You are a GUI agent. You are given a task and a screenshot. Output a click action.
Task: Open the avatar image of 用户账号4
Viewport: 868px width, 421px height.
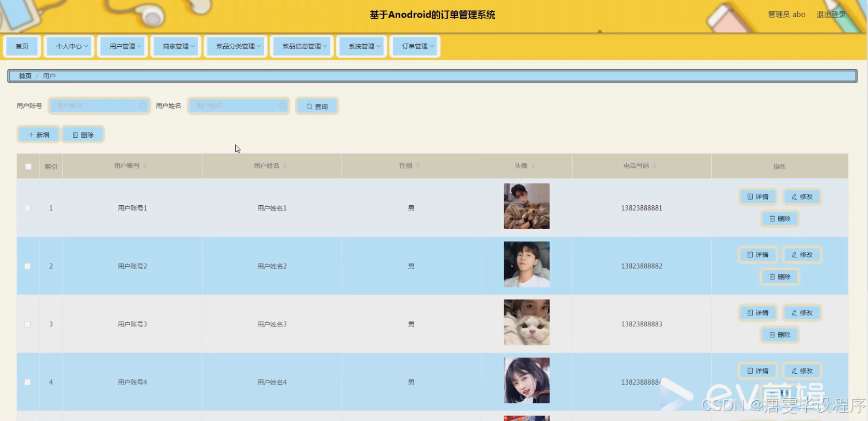[526, 380]
